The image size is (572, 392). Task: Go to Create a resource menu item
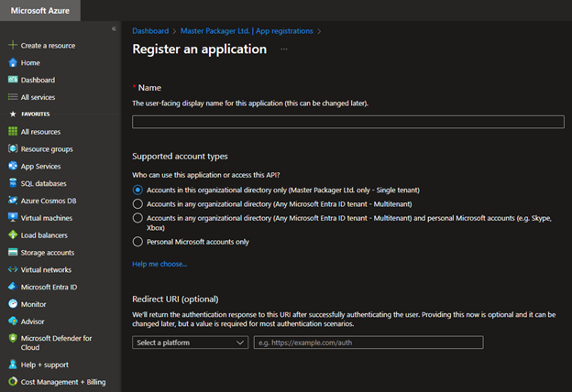(48, 45)
